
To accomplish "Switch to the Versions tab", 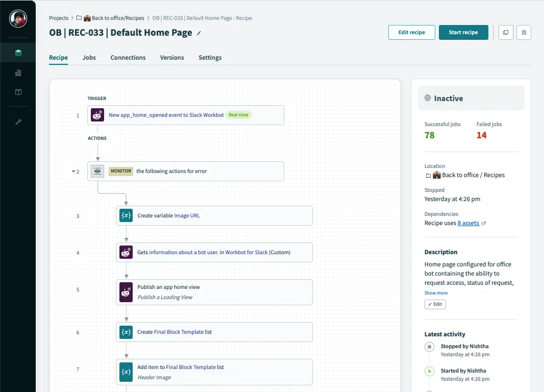I will pyautogui.click(x=172, y=58).
